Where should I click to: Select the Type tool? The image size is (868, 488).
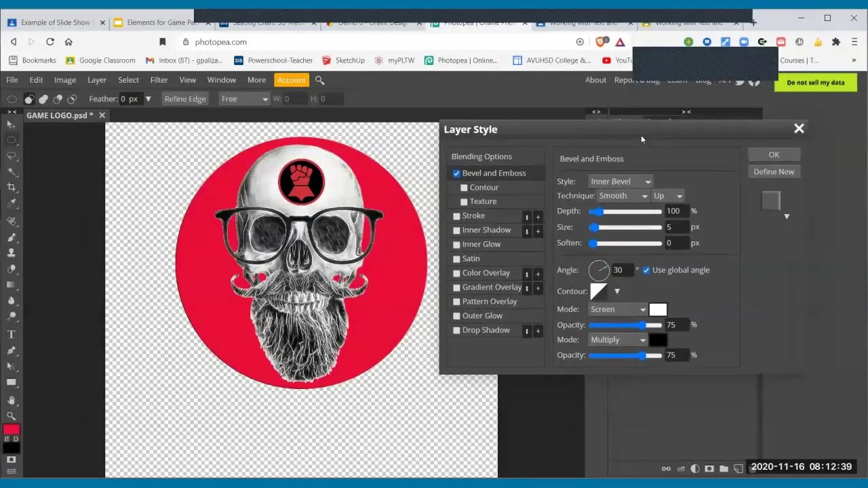click(x=11, y=335)
